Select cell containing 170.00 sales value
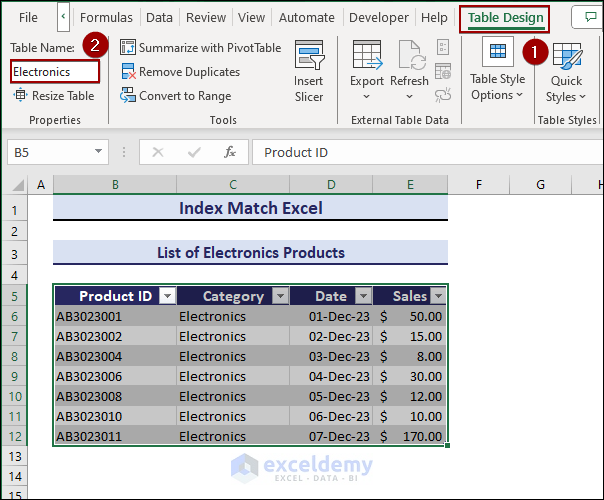The width and height of the screenshot is (604, 500). click(x=410, y=436)
